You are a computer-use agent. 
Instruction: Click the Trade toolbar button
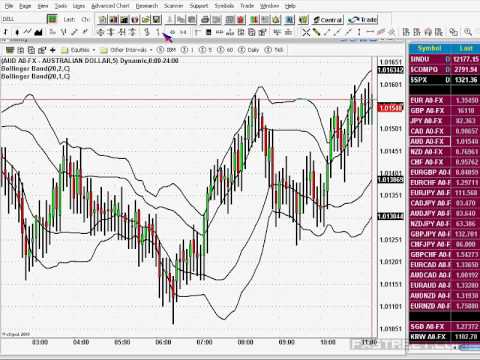(x=362, y=20)
